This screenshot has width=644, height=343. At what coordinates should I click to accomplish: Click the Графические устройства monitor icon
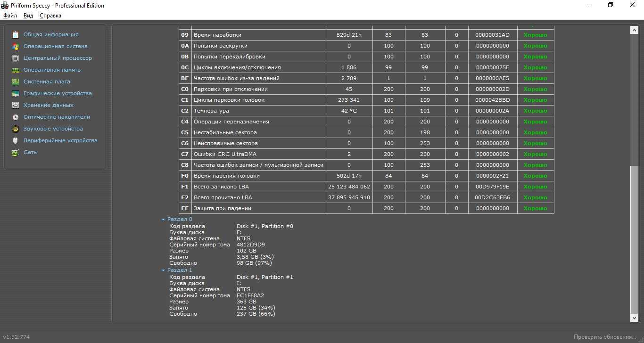[x=16, y=93]
